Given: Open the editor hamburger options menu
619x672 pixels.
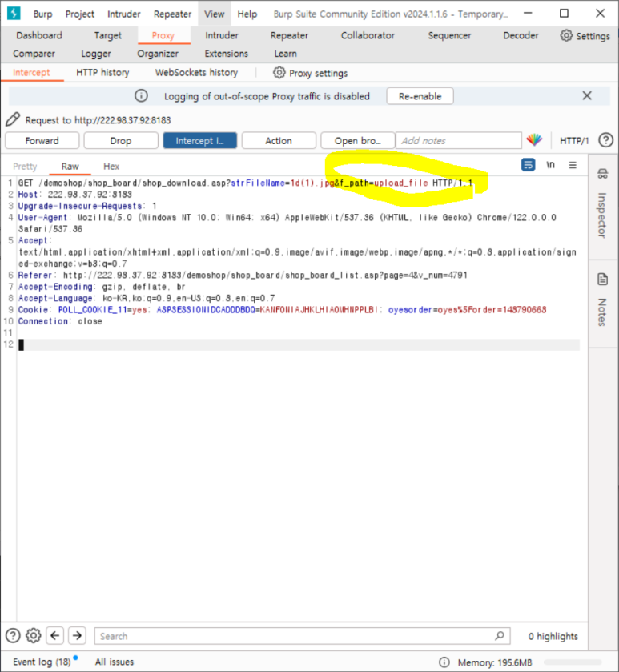Looking at the screenshot, I should (573, 165).
